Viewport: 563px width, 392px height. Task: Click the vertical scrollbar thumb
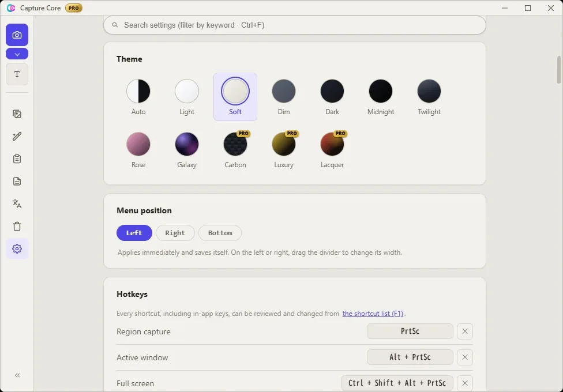click(x=559, y=70)
